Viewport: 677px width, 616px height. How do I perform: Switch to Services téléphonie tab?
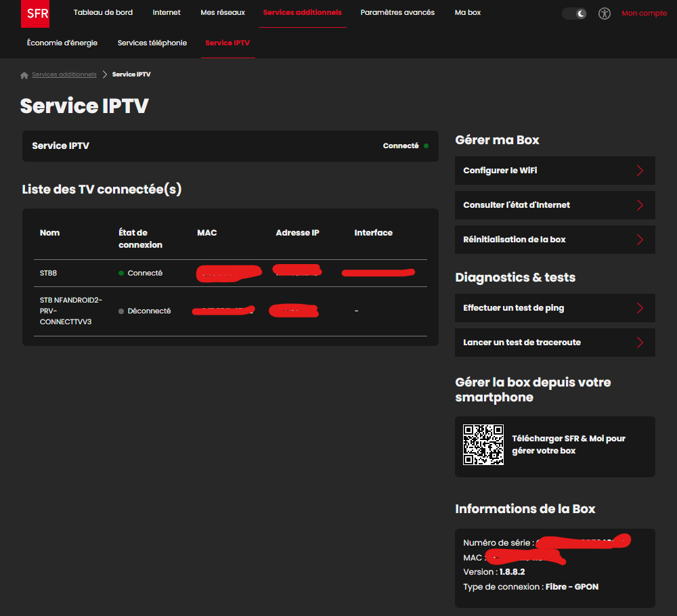[152, 43]
